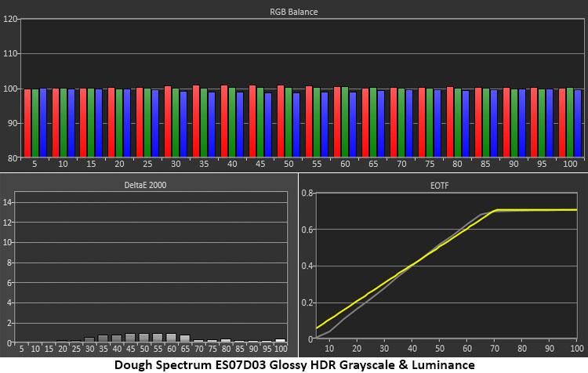Select the 0.6 label on EOTF y-axis
Image resolution: width=588 pixels, height=373 pixels.
307,230
